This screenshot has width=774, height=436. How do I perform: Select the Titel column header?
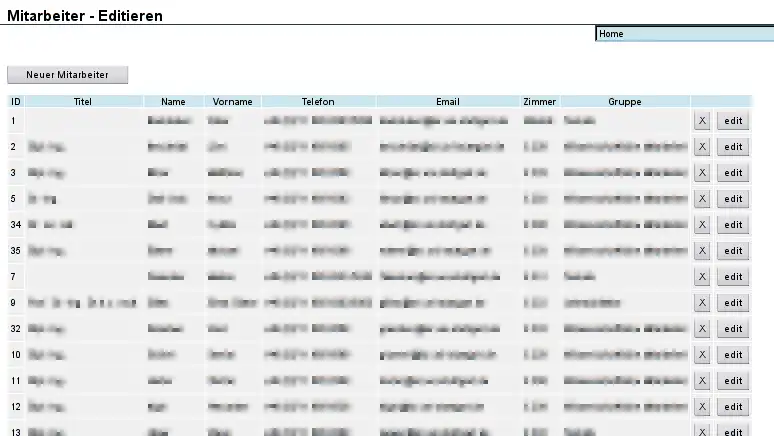[83, 102]
